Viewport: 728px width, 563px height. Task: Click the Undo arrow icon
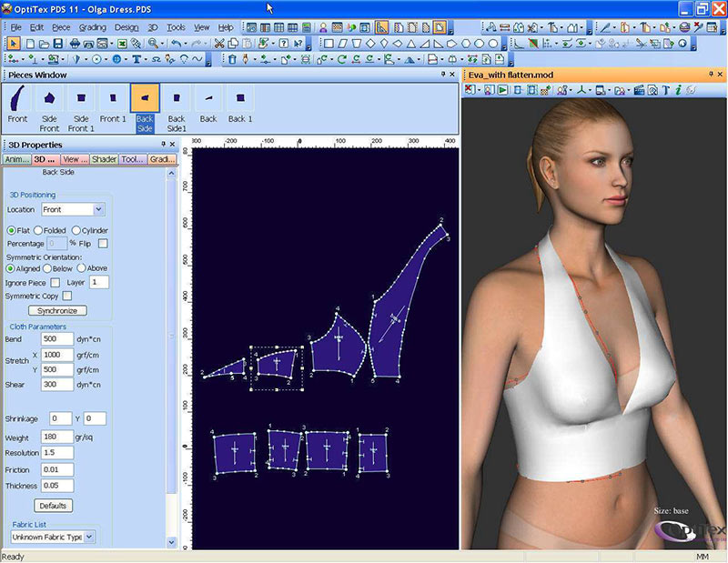pyautogui.click(x=175, y=43)
